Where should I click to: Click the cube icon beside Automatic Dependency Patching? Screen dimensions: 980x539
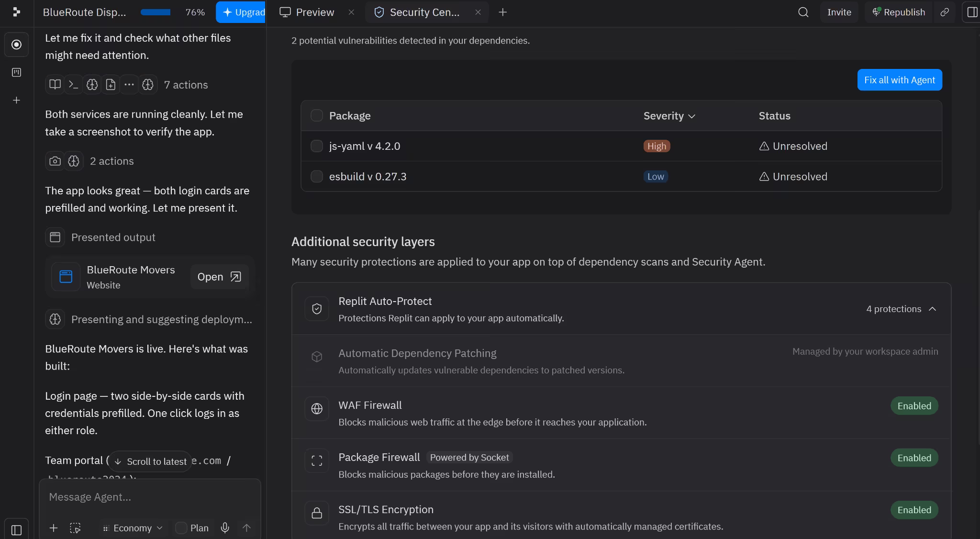[317, 357]
